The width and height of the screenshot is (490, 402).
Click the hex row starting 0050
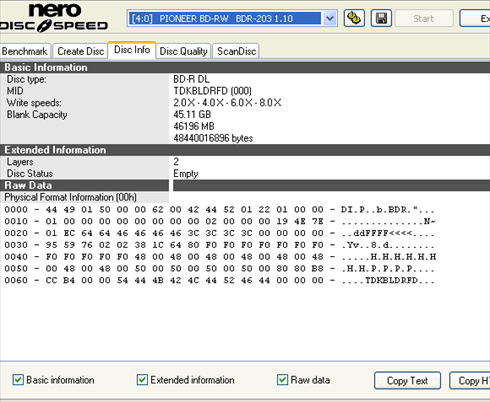point(220,269)
